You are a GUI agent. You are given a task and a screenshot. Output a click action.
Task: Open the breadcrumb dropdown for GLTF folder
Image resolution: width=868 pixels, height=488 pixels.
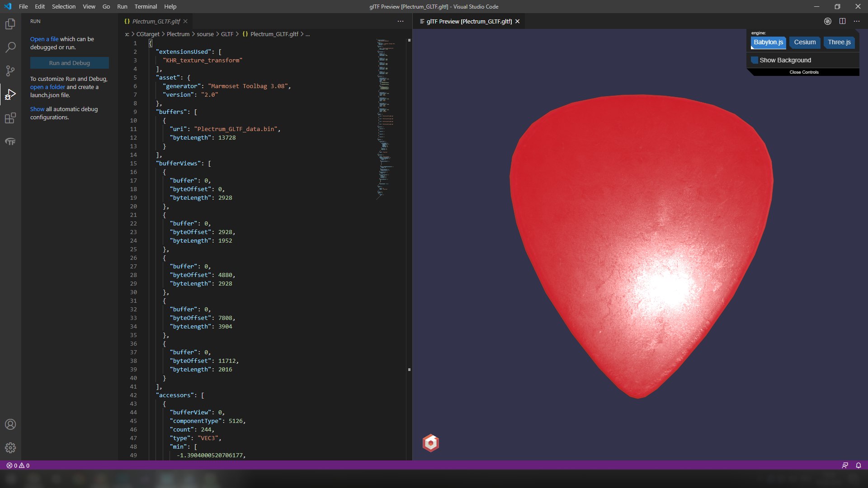pyautogui.click(x=227, y=34)
